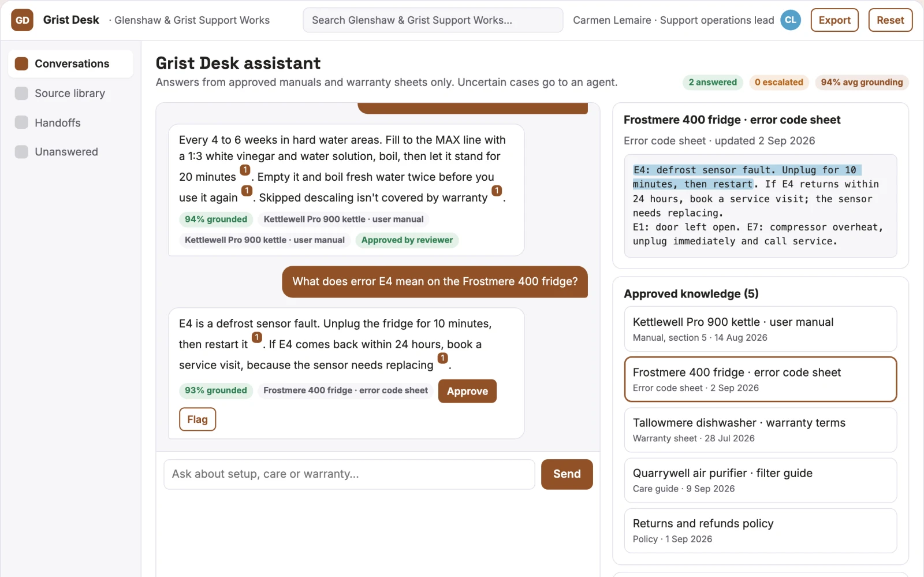The height and width of the screenshot is (577, 924).
Task: Open citation badge after "use it again"
Action: 247,191
